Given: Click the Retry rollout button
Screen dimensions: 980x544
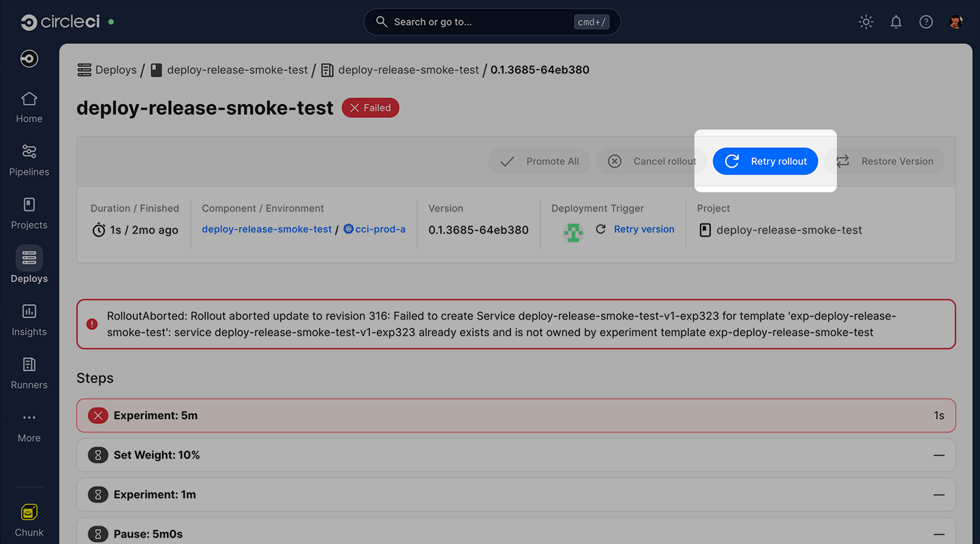Looking at the screenshot, I should tap(765, 161).
